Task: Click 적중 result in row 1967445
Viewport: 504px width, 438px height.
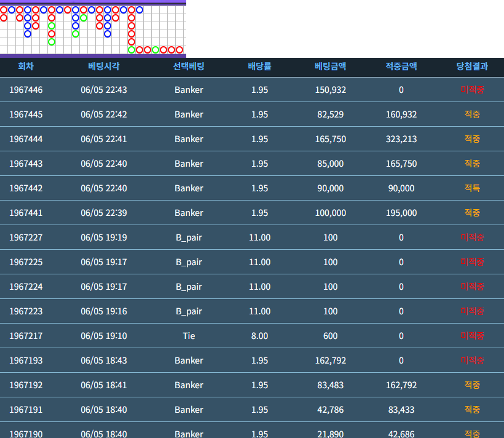Action: (x=472, y=114)
